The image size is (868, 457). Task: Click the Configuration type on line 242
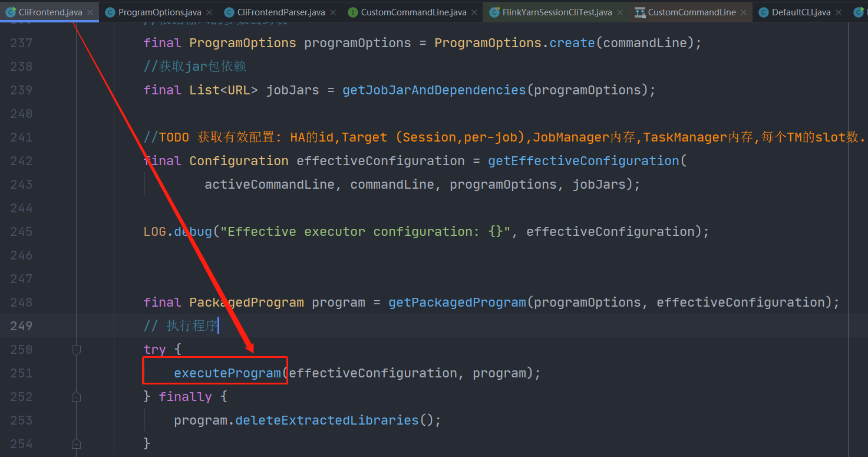tap(239, 161)
